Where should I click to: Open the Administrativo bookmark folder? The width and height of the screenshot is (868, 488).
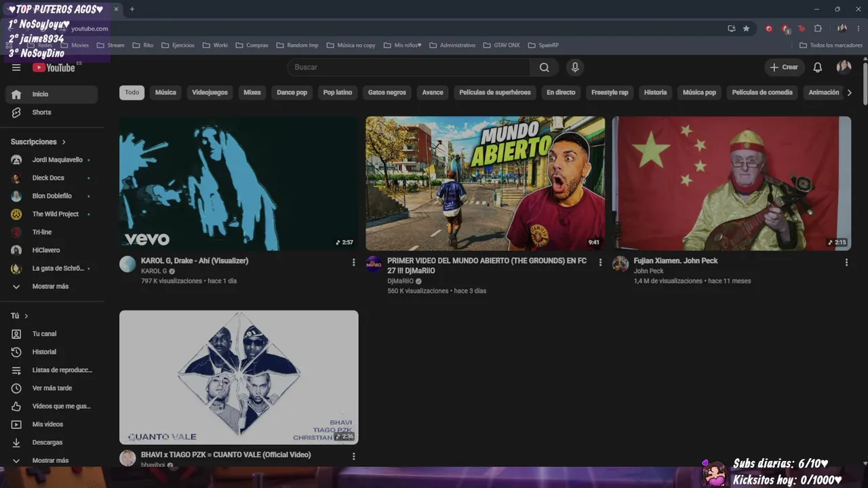click(x=452, y=45)
